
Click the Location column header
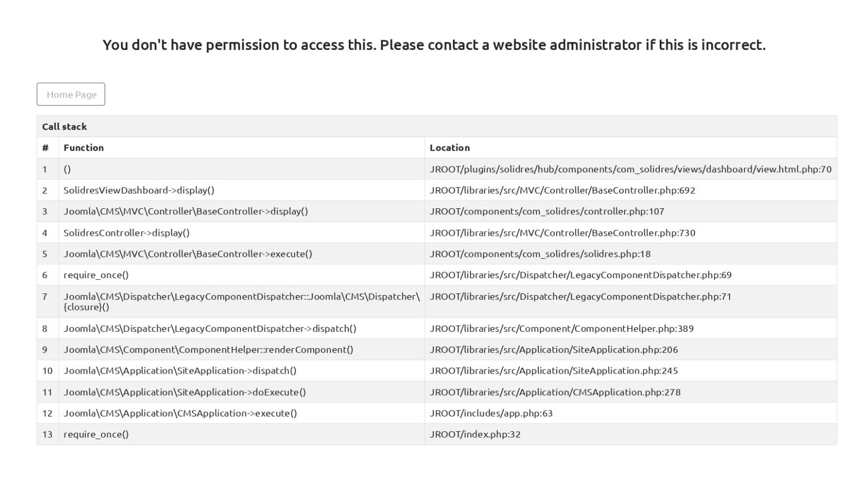450,148
